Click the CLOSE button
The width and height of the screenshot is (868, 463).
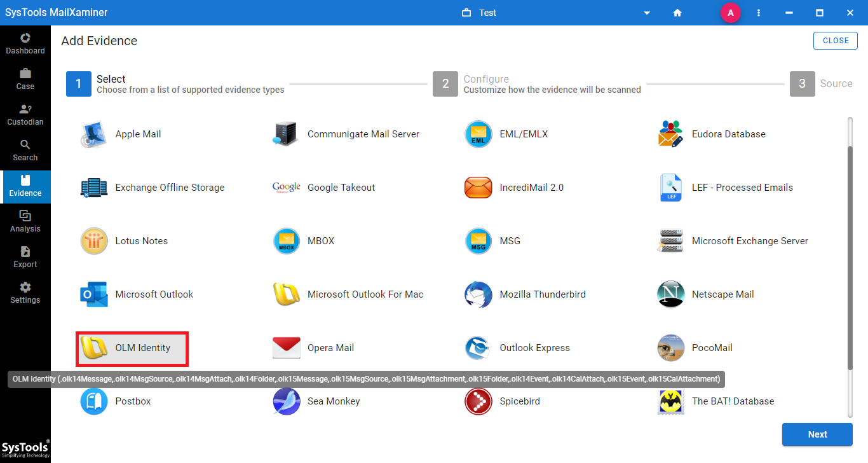[836, 40]
